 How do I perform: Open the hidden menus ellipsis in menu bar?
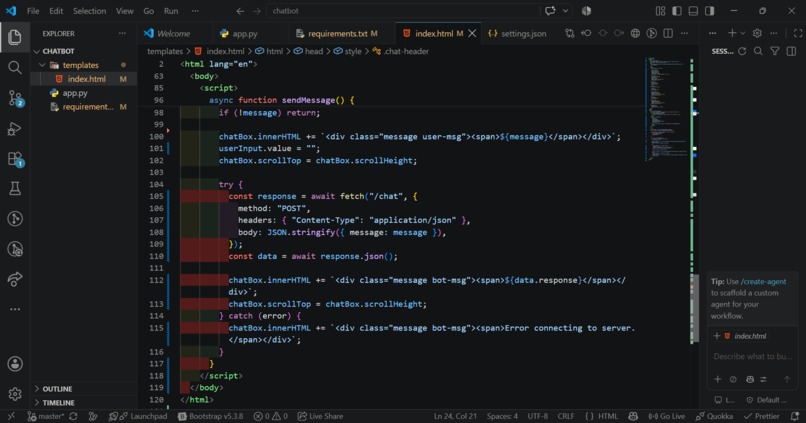(195, 11)
